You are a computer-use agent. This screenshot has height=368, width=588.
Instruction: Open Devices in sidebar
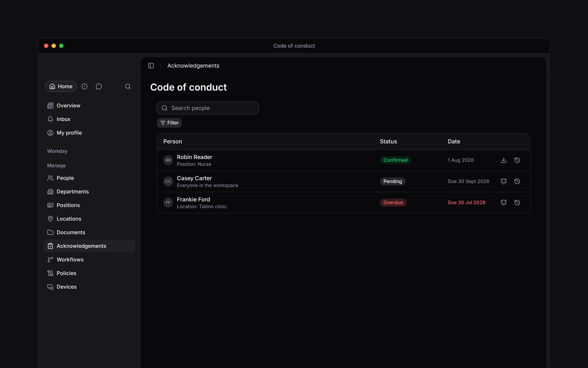click(x=89, y=287)
